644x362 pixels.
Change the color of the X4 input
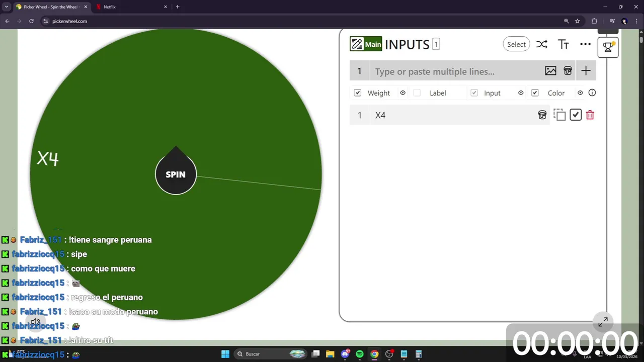542,115
